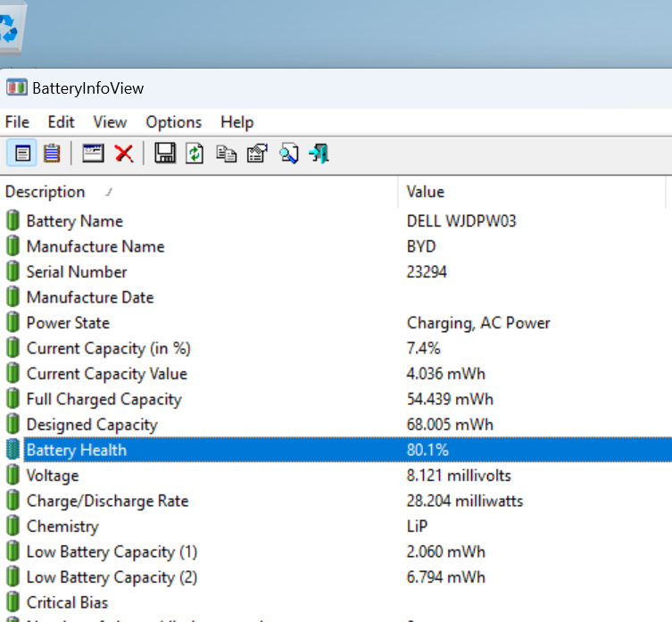
Task: Open the Edit menu
Action: pos(61,122)
